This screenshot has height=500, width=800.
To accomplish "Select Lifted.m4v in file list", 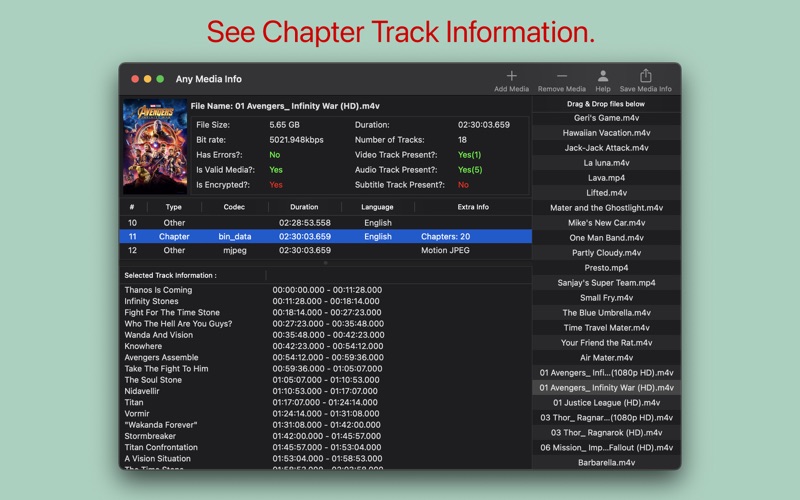I will coord(606,193).
